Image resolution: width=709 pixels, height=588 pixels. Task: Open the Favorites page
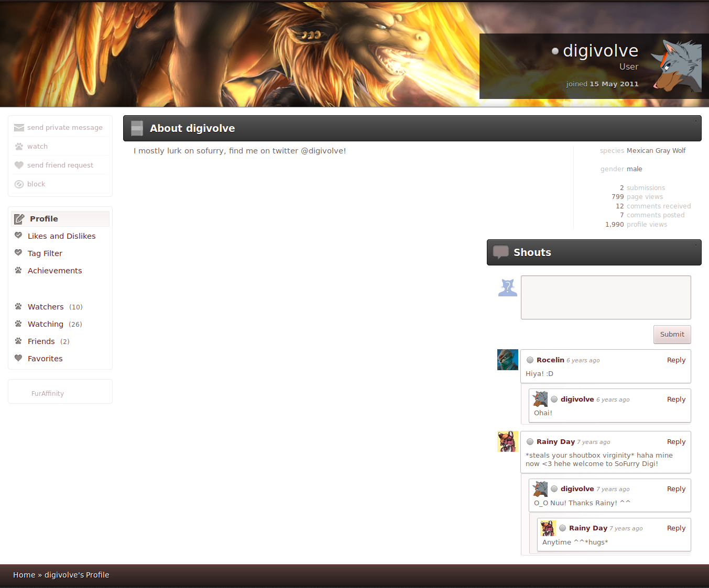pos(45,359)
